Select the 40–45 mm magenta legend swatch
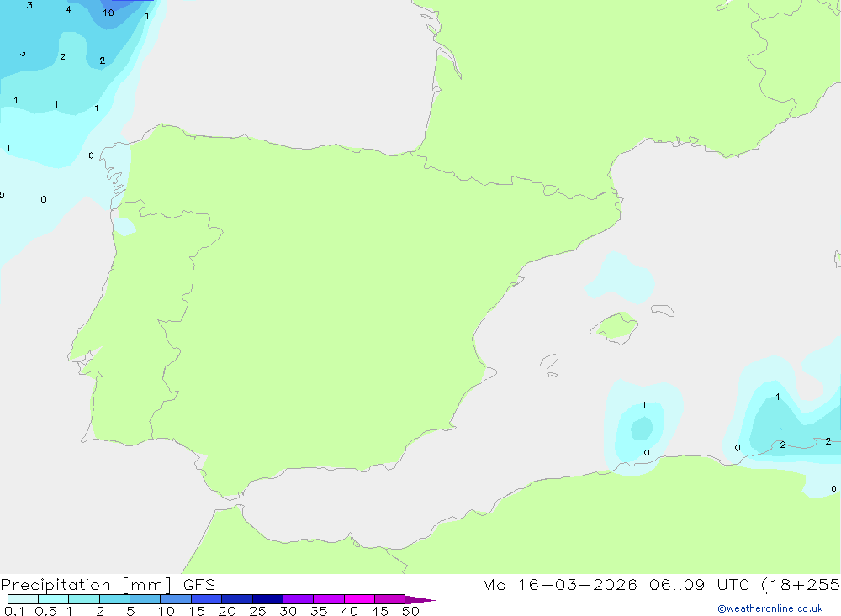Screen dimensions: 841x616 click(359, 599)
